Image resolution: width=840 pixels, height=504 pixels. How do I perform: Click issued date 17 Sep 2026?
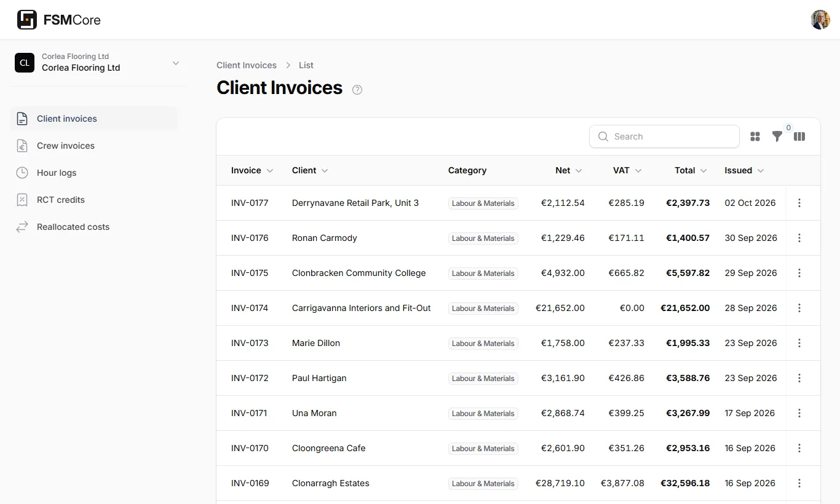(750, 413)
